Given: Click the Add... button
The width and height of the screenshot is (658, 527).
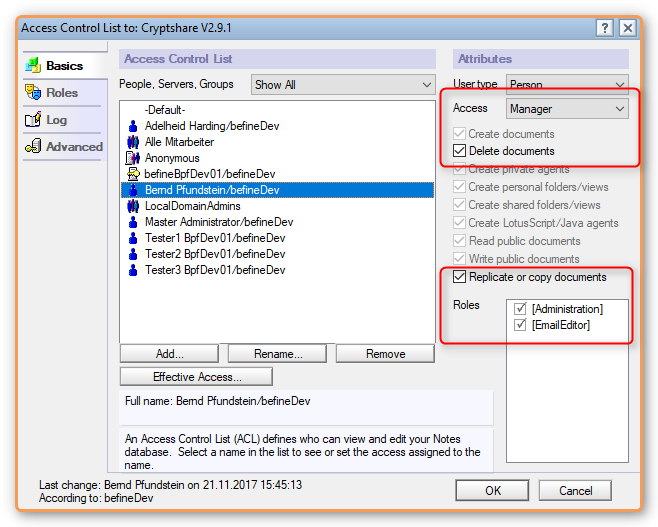Looking at the screenshot, I should (x=170, y=354).
